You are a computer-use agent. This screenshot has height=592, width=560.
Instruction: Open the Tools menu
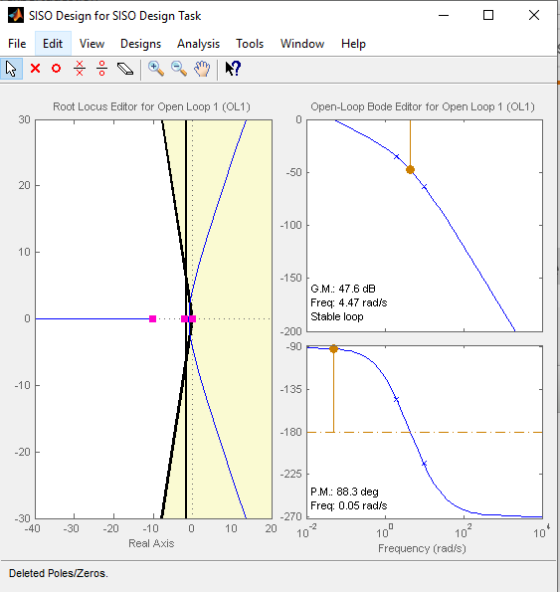[250, 44]
